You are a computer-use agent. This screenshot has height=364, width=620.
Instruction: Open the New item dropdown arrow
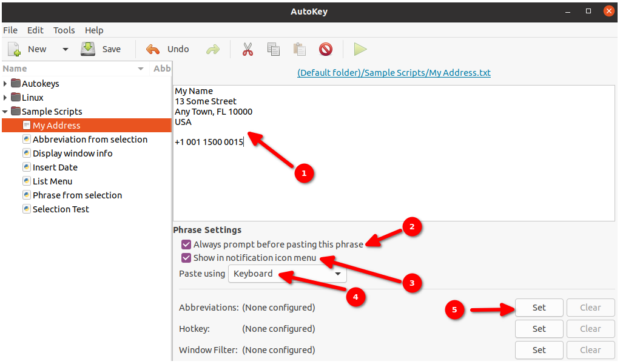pyautogui.click(x=66, y=49)
